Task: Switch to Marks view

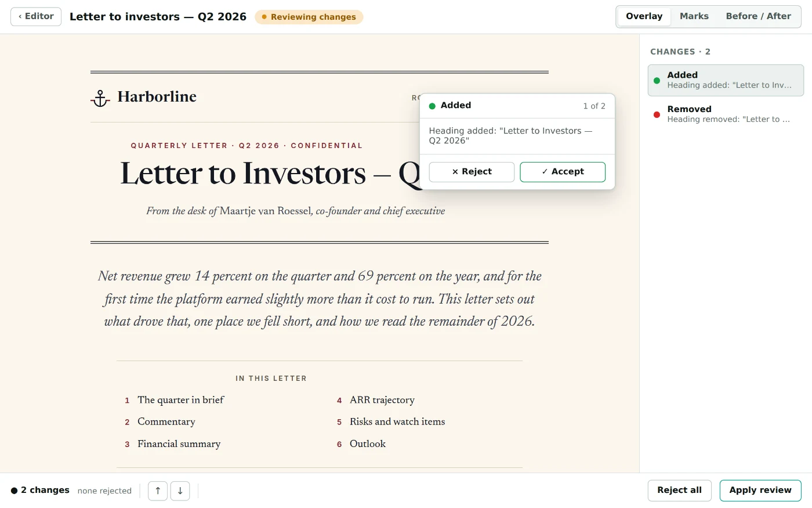Action: point(694,16)
